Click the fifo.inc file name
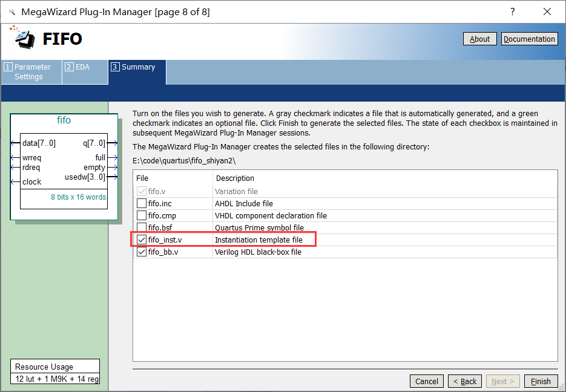This screenshot has width=566, height=392. pyautogui.click(x=160, y=203)
